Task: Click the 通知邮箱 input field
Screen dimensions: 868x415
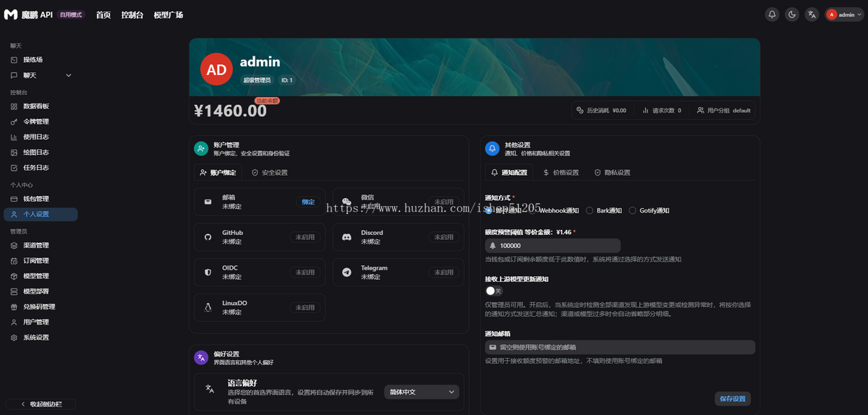Action: [620, 347]
